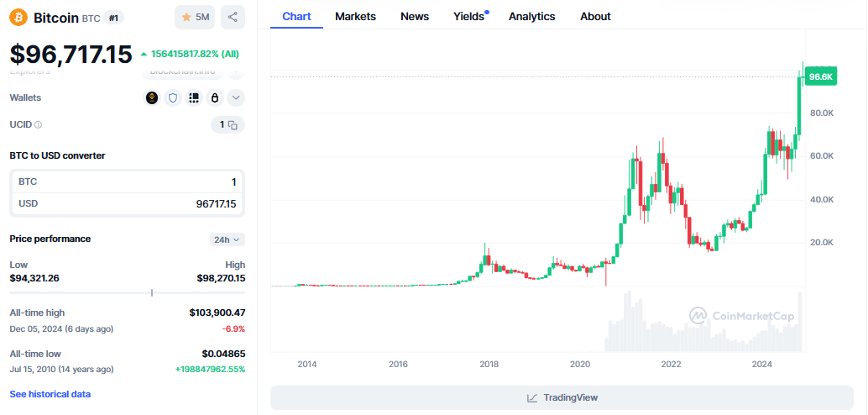This screenshot has width=868, height=415.
Task: Edit the BTC amount input field
Action: pos(127,181)
